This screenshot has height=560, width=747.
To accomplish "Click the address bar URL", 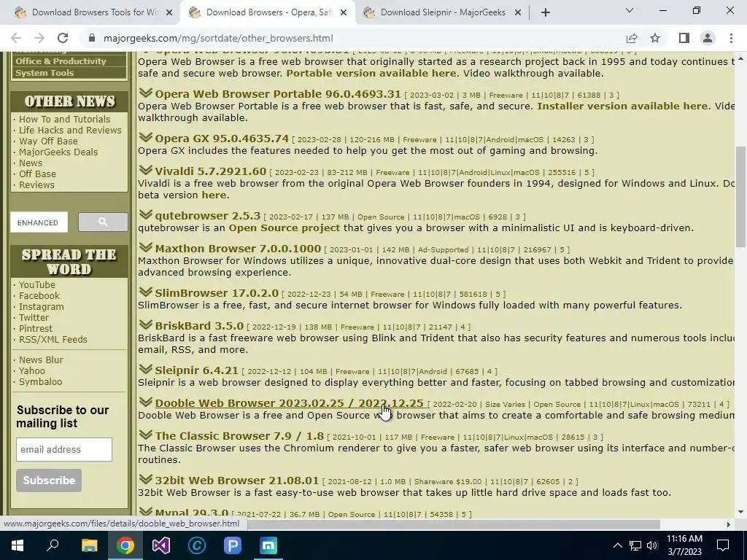I will (x=218, y=38).
